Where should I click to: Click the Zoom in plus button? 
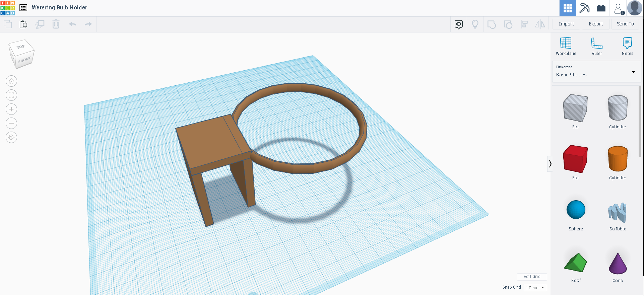coord(11,109)
